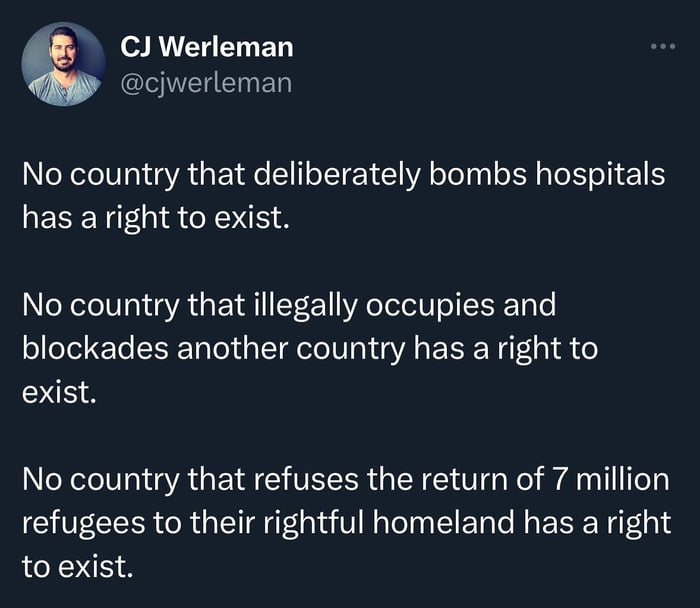Click the @cjwerleman handle
The width and height of the screenshot is (700, 608).
[206, 82]
